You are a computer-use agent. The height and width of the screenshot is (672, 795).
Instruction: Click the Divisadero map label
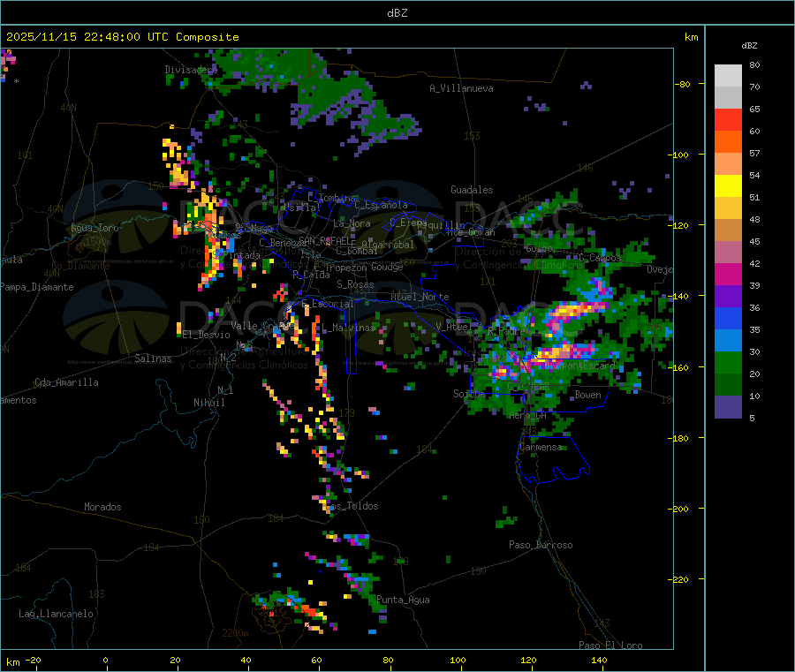(x=191, y=70)
